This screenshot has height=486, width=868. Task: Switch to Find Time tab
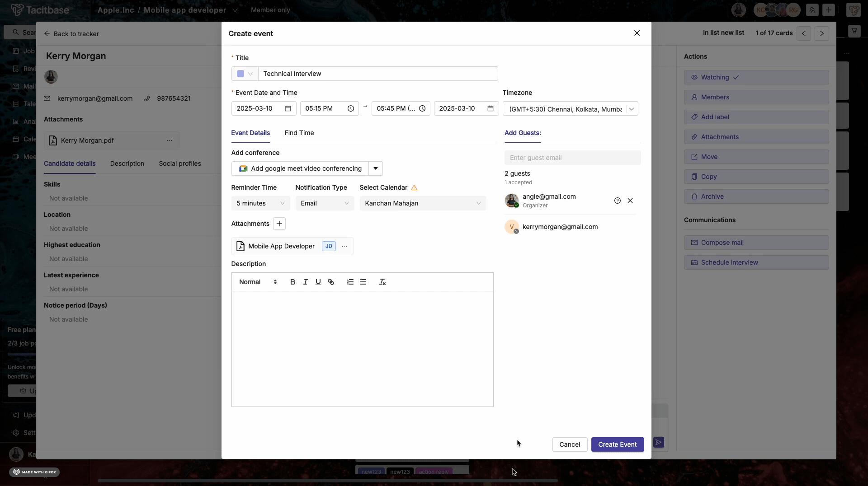pyautogui.click(x=299, y=133)
